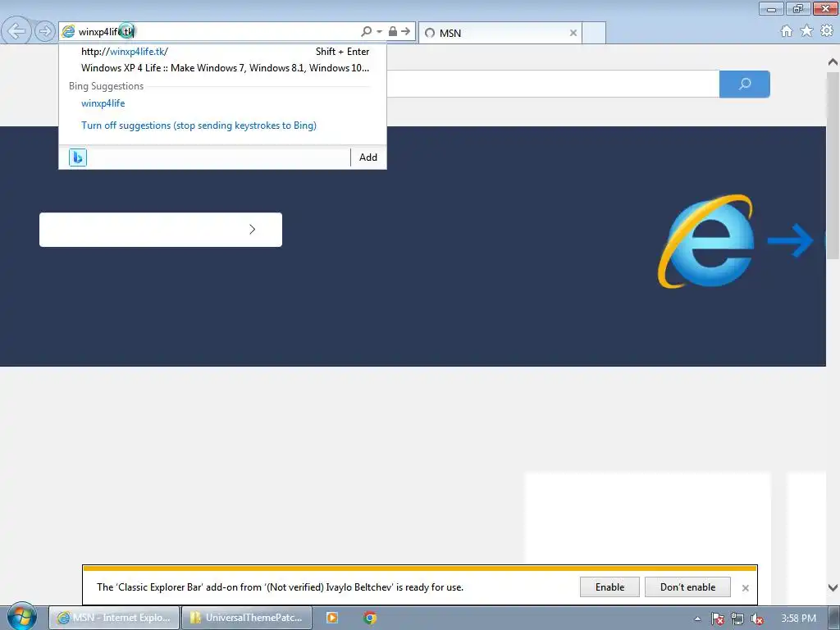Switch to MSN - Internet Explorer taskbar button
This screenshot has width=840, height=630.
pyautogui.click(x=114, y=618)
